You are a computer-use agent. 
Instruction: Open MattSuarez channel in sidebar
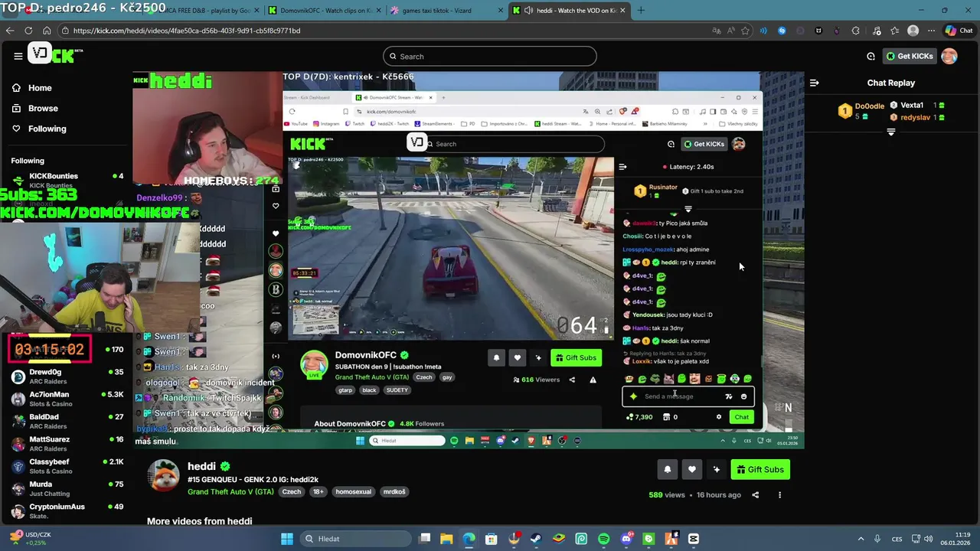tap(67, 443)
